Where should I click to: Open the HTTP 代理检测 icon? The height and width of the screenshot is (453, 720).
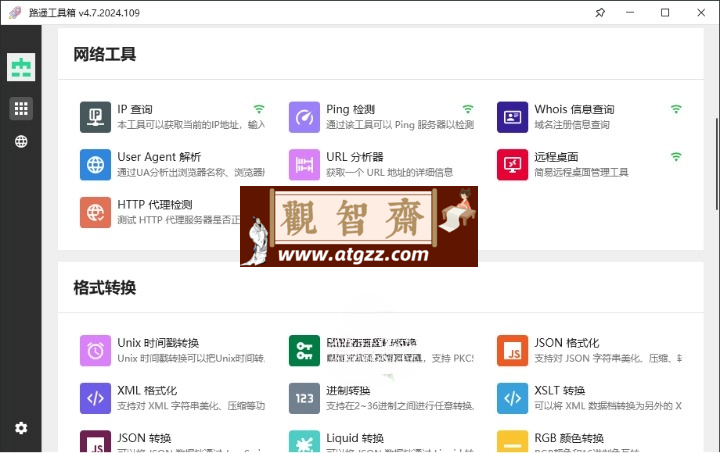[95, 212]
